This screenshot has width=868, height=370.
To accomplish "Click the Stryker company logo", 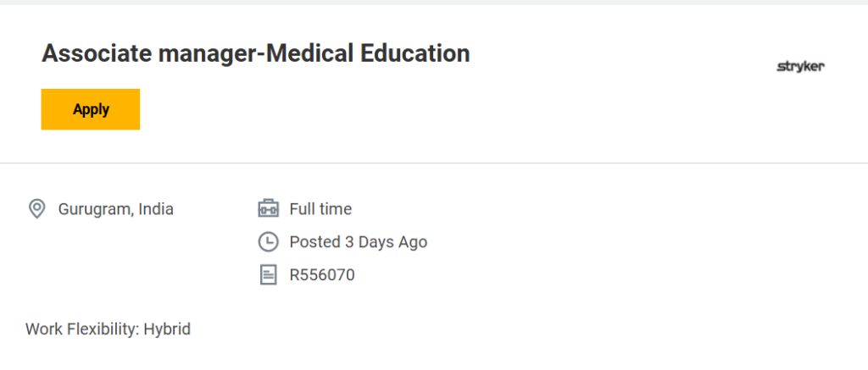I will 800,67.
